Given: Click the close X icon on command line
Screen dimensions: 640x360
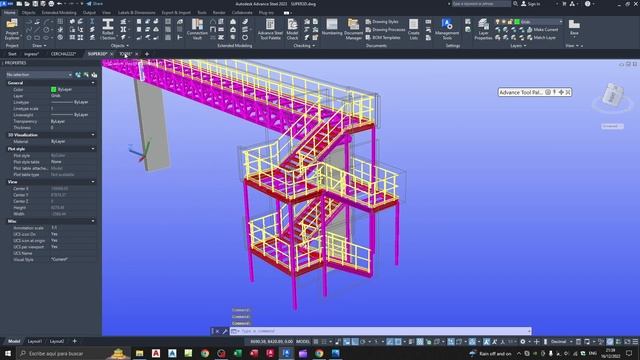Looking at the screenshot, I should (x=217, y=331).
